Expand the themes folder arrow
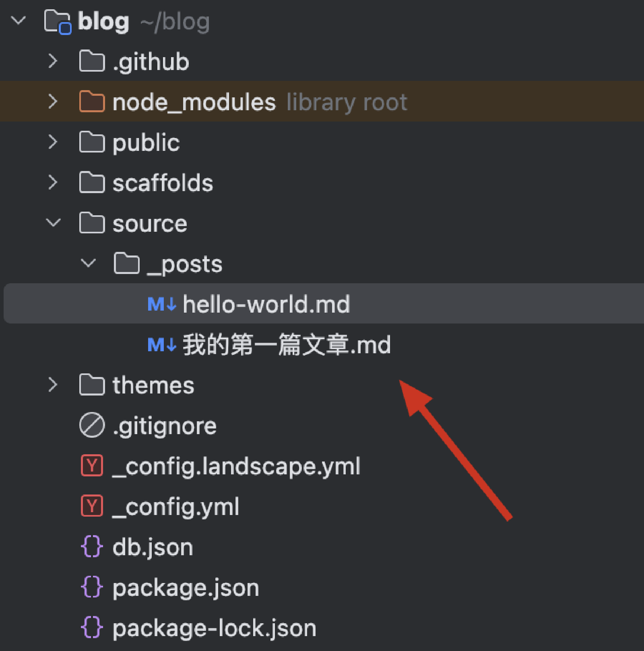 click(53, 385)
